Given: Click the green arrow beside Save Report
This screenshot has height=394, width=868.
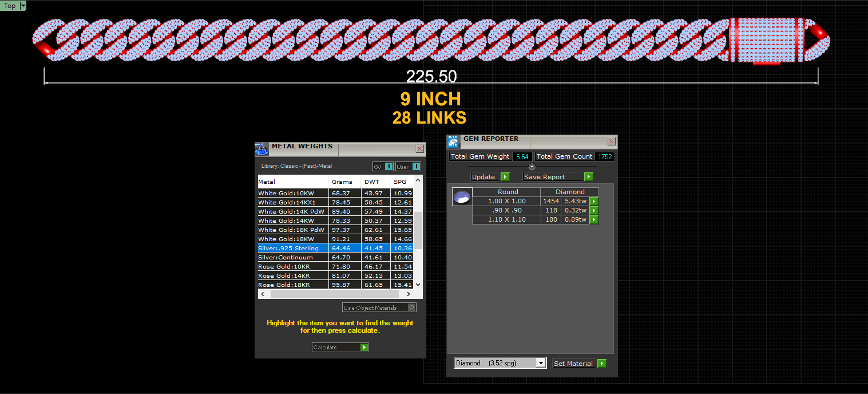Looking at the screenshot, I should pos(588,177).
